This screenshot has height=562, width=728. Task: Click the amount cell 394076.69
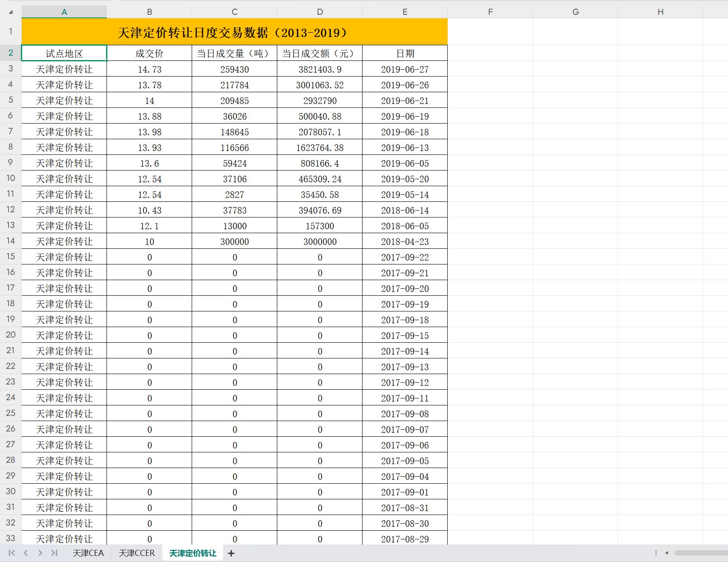[320, 210]
